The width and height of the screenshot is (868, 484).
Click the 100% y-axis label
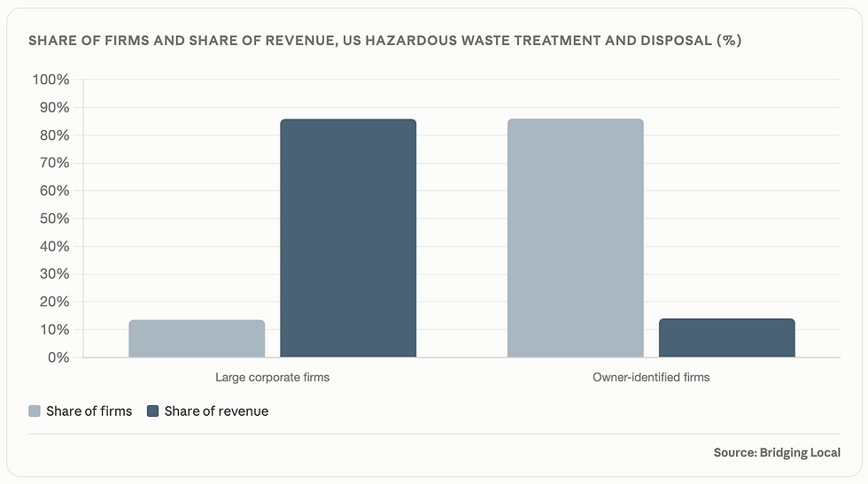[51, 80]
